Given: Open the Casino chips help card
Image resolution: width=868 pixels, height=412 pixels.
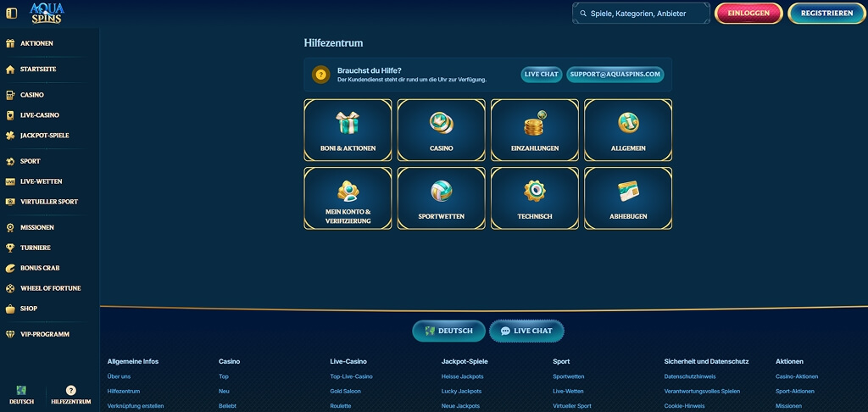Looking at the screenshot, I should pyautogui.click(x=441, y=131).
